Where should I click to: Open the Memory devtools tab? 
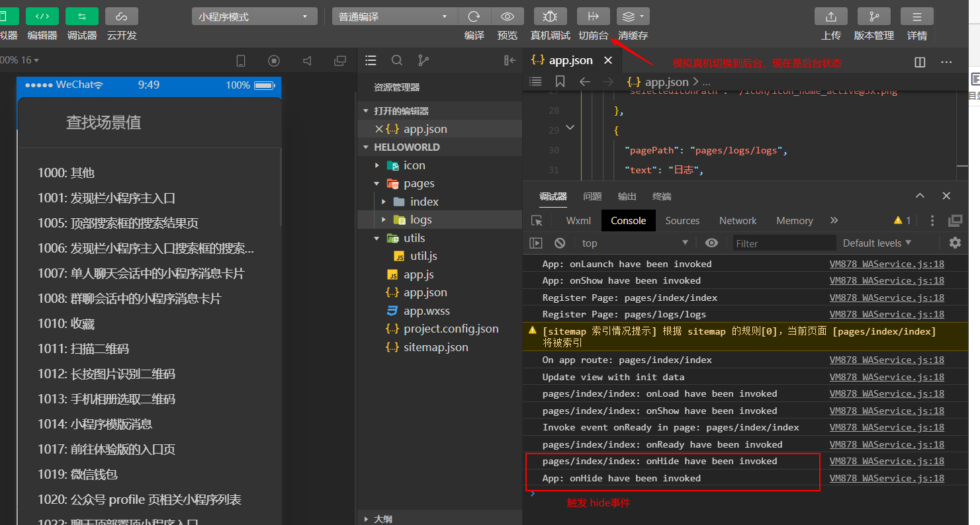tap(794, 221)
